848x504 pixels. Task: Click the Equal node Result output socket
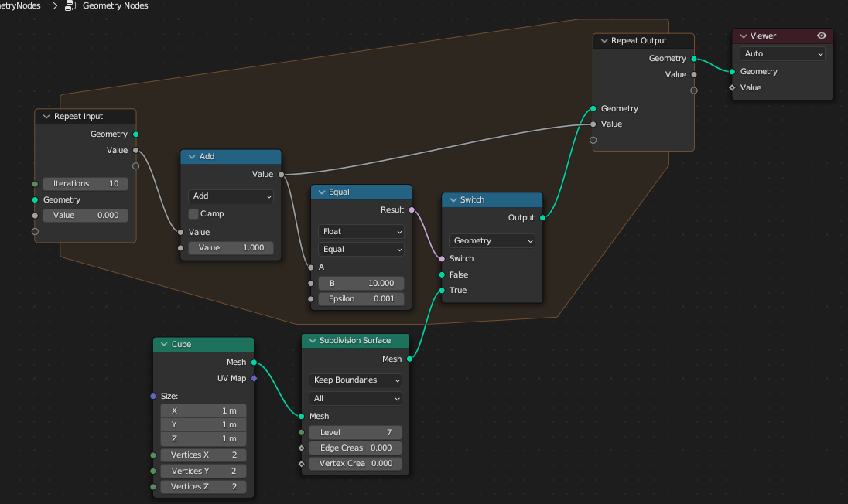tap(412, 209)
